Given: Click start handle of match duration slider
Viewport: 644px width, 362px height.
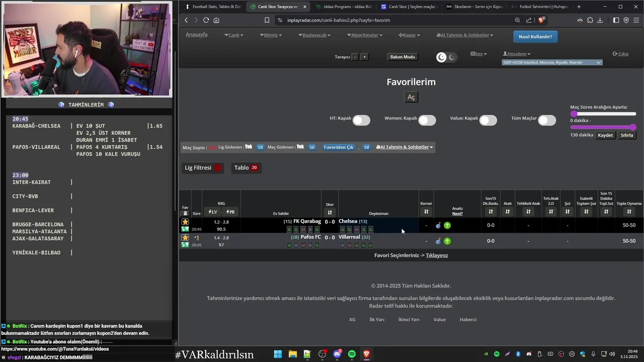Looking at the screenshot, I should click(574, 114).
